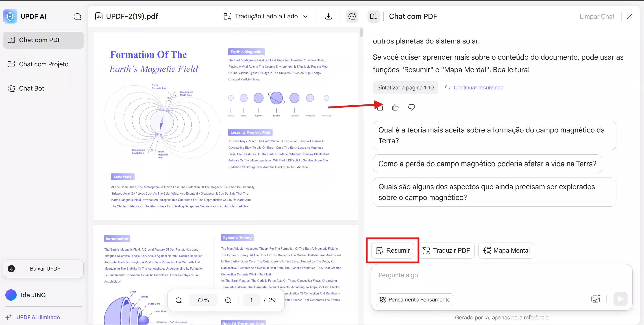Click the open book reader icon
Screen dimensions: 644x325
[374, 17]
